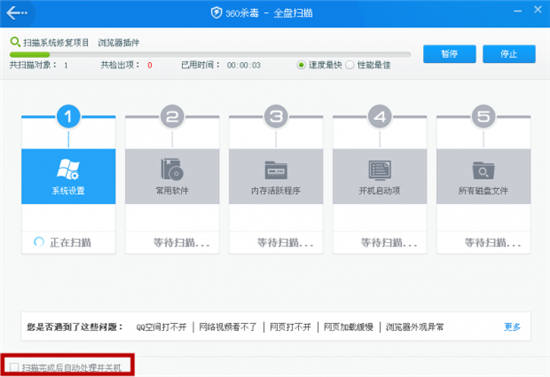This screenshot has width=550, height=377.
Task: Click the 系统设置 Windows icon
Action: click(68, 169)
